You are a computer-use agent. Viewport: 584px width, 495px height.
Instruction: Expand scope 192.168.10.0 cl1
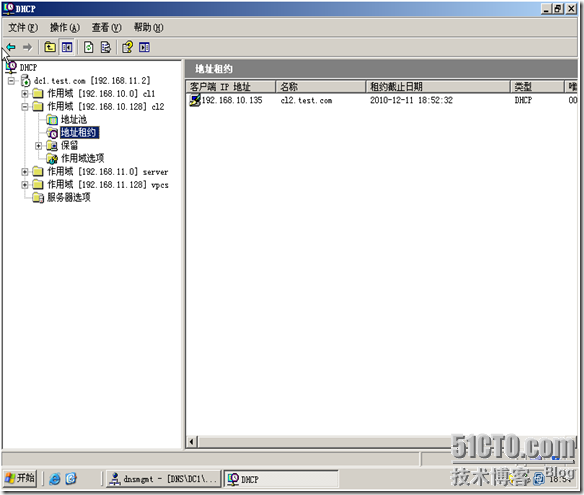[x=25, y=94]
